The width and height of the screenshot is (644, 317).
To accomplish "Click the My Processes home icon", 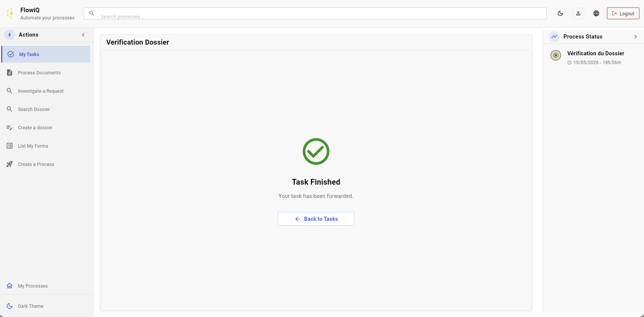I will pyautogui.click(x=10, y=286).
